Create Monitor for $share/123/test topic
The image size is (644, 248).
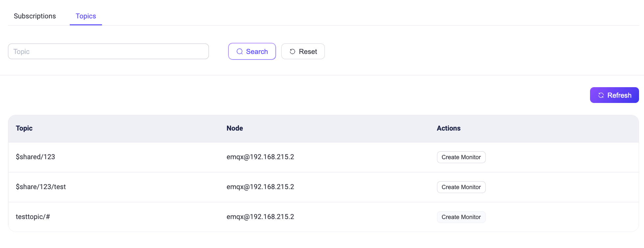(461, 187)
